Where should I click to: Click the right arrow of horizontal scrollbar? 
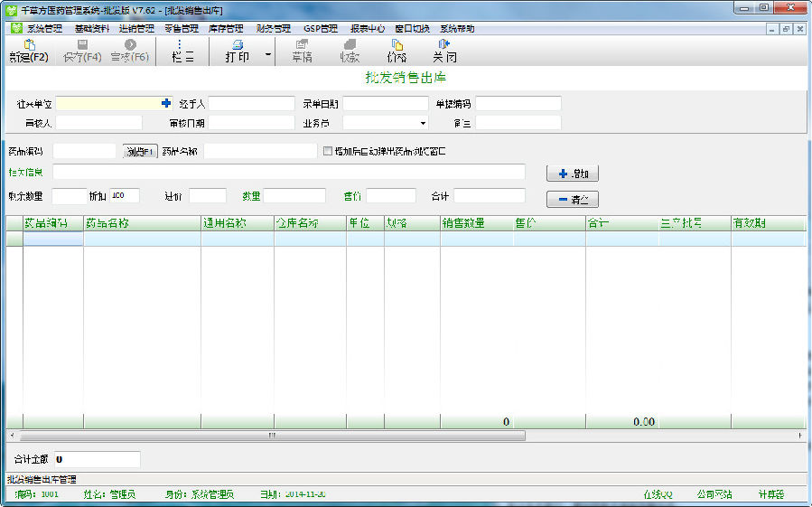point(800,436)
